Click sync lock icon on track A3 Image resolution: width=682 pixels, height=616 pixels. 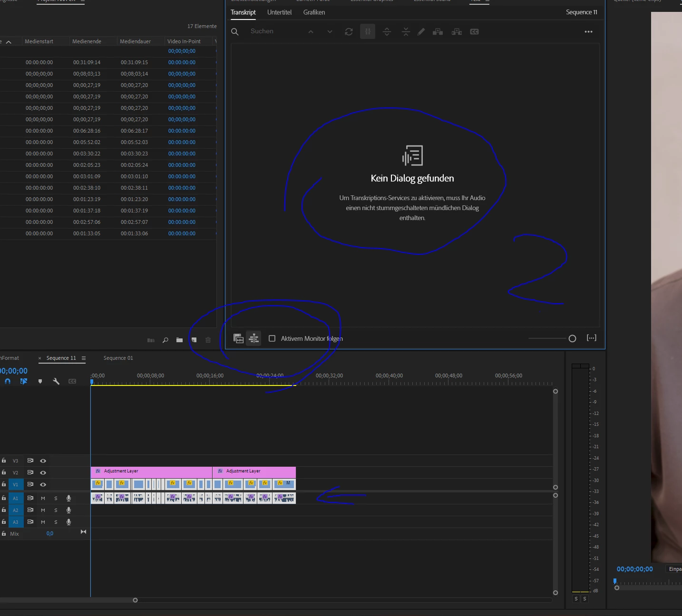30,522
